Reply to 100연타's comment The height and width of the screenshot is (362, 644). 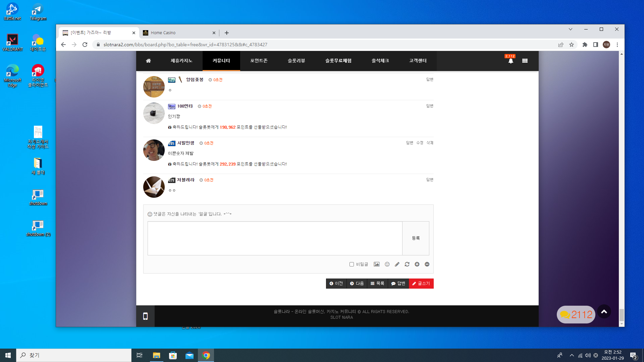click(430, 106)
